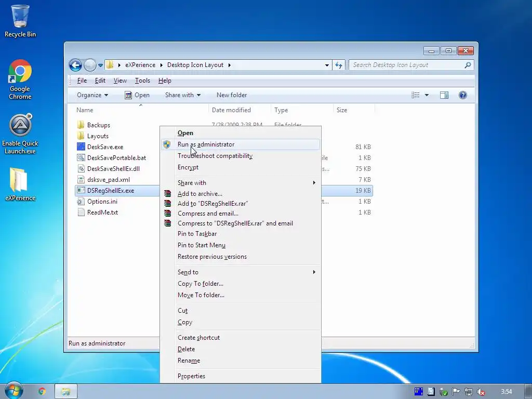Expand the Share with submenu in context menu
The width and height of the screenshot is (532, 399).
pyautogui.click(x=241, y=183)
